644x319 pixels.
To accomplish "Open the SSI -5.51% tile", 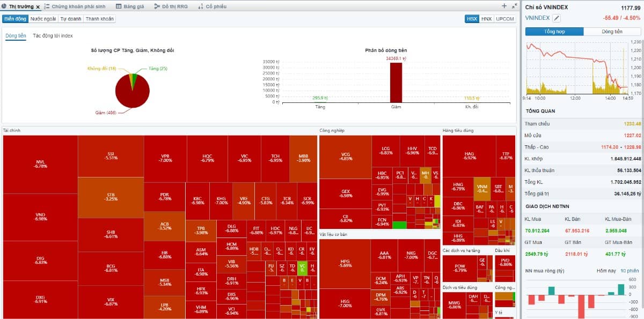I will click(111, 156).
